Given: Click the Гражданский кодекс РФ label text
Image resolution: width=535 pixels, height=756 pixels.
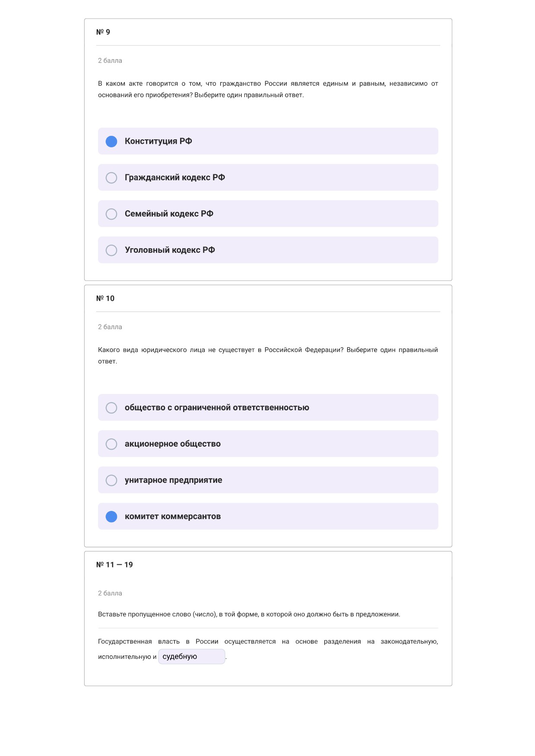Looking at the screenshot, I should pyautogui.click(x=175, y=177).
